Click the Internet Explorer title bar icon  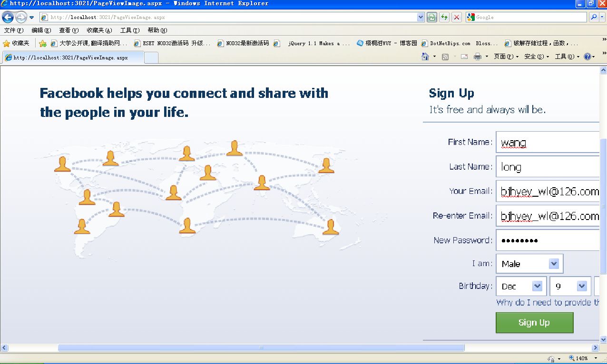[x=4, y=3]
